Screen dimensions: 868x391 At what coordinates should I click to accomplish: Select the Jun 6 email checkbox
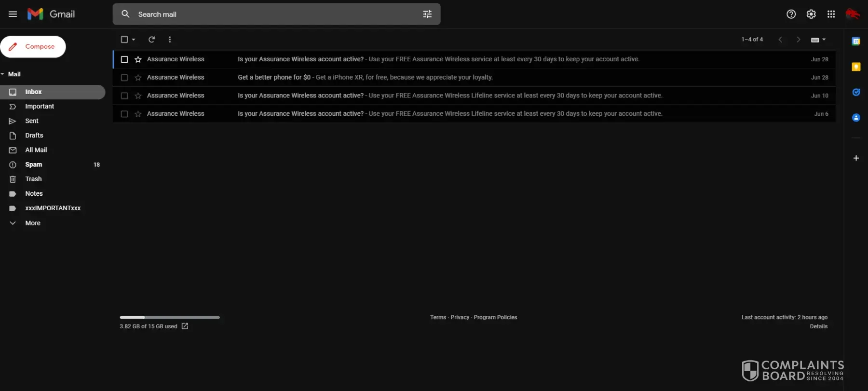pyautogui.click(x=124, y=114)
